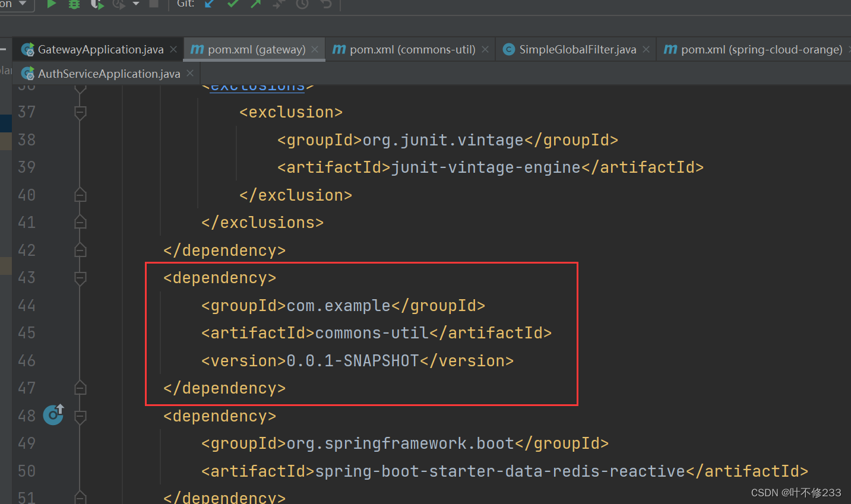Image resolution: width=851 pixels, height=504 pixels.
Task: Collapse fold marker at line 47
Action: 81,388
